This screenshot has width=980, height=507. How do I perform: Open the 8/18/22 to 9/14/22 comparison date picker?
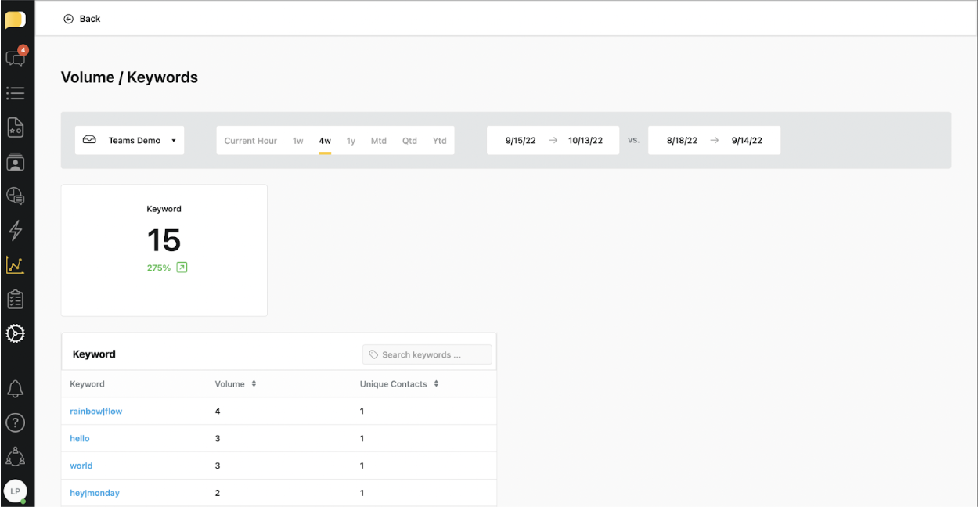[714, 141]
